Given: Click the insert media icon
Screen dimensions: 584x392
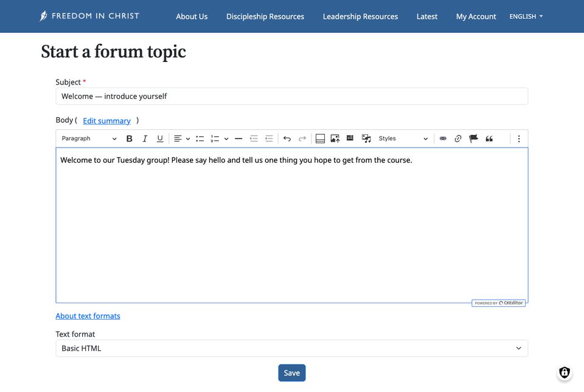Looking at the screenshot, I should tap(366, 139).
